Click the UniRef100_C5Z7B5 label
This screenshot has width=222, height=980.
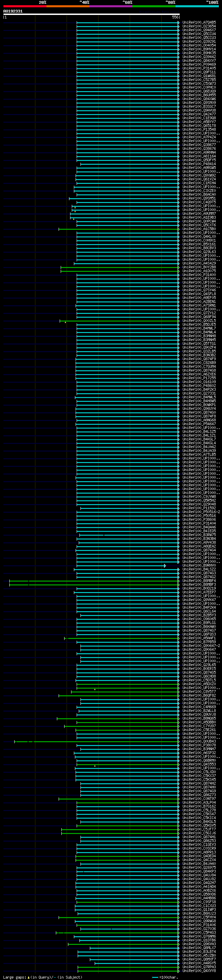(199, 80)
